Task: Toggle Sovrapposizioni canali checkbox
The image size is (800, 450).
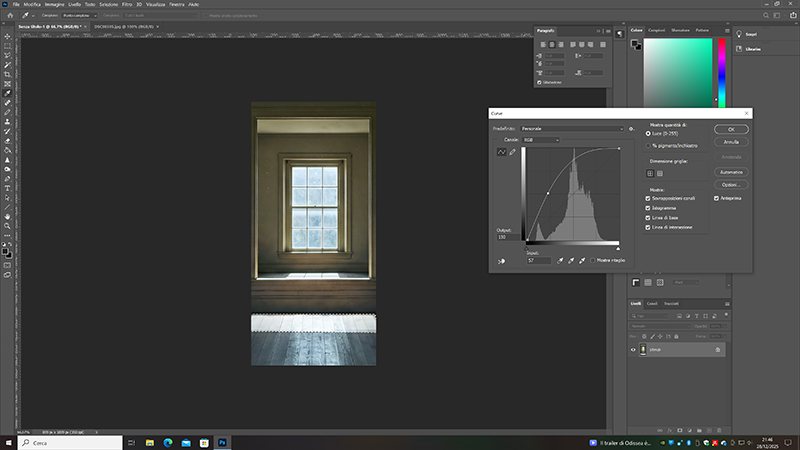Action: tap(648, 198)
